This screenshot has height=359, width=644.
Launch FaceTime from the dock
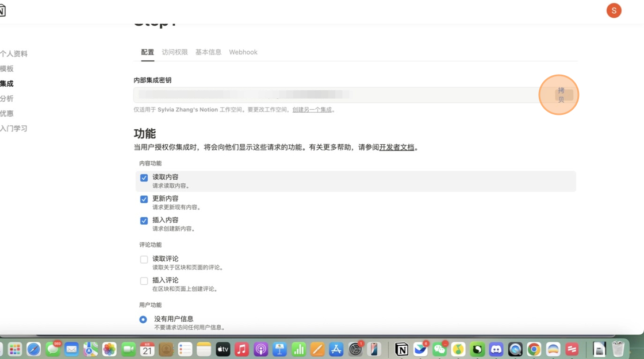pyautogui.click(x=128, y=350)
